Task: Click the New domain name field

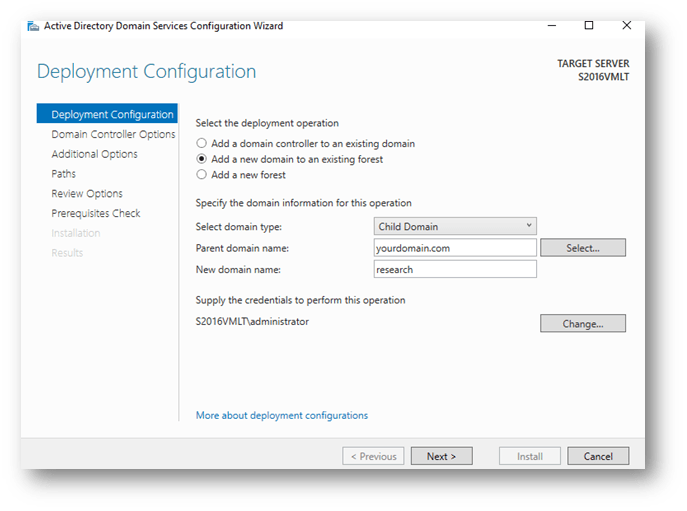Action: tap(455, 269)
